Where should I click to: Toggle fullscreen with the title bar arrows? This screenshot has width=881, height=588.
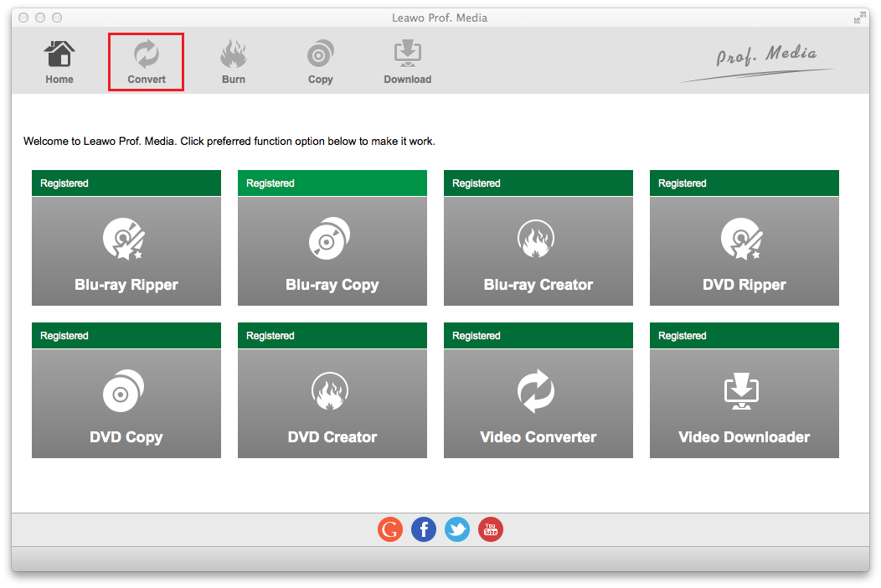point(859,18)
